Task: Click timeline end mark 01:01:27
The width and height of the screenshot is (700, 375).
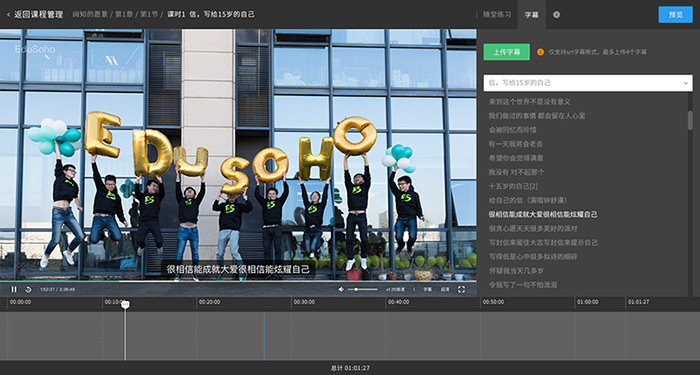Action: pyautogui.click(x=639, y=302)
